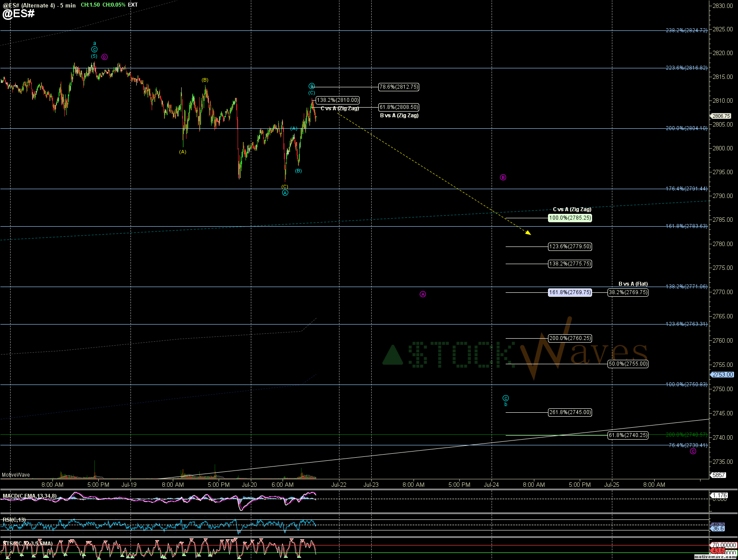Select the 78.6%(2812.75) retracement label
The image size is (738, 560).
tap(399, 87)
